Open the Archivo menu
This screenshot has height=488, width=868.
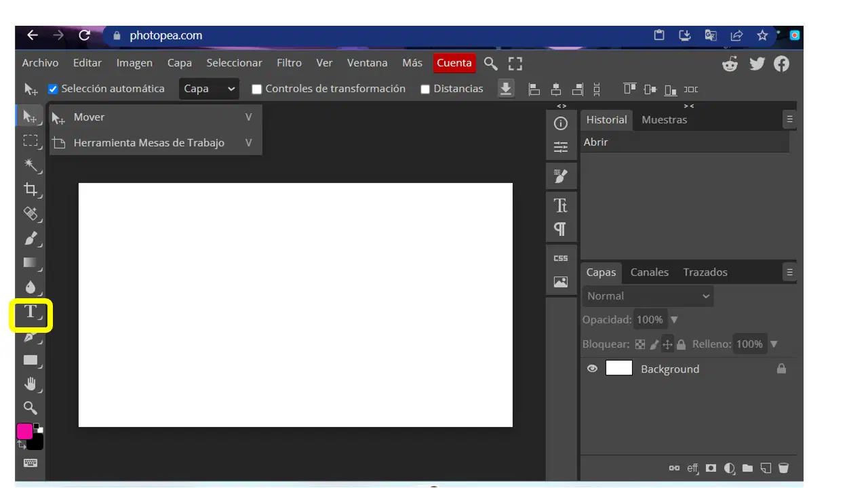coord(40,63)
